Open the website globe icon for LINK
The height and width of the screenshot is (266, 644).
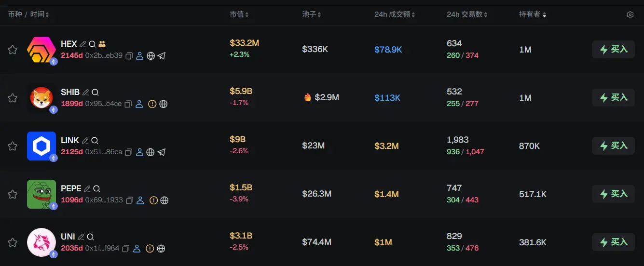[150, 152]
